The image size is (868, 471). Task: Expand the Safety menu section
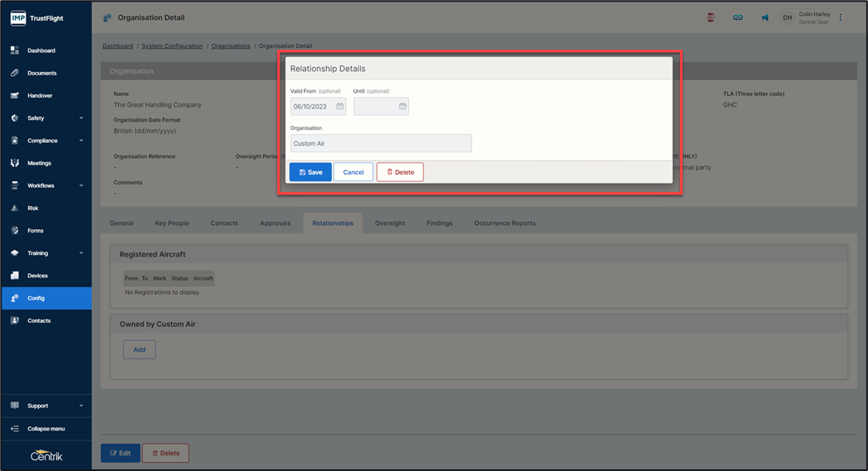[81, 118]
